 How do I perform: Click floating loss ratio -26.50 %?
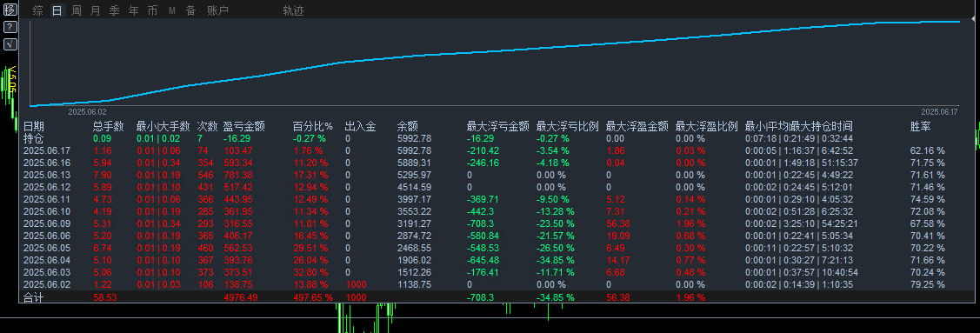coord(555,248)
